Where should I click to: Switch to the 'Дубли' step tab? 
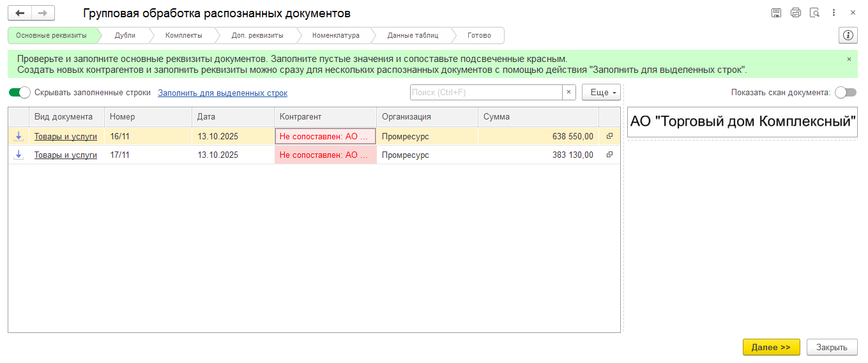(125, 35)
